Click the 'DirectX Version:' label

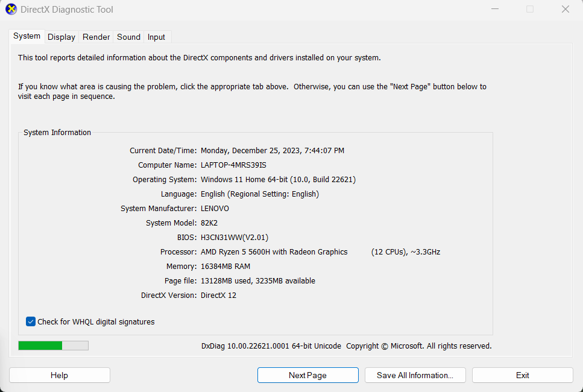coord(169,296)
